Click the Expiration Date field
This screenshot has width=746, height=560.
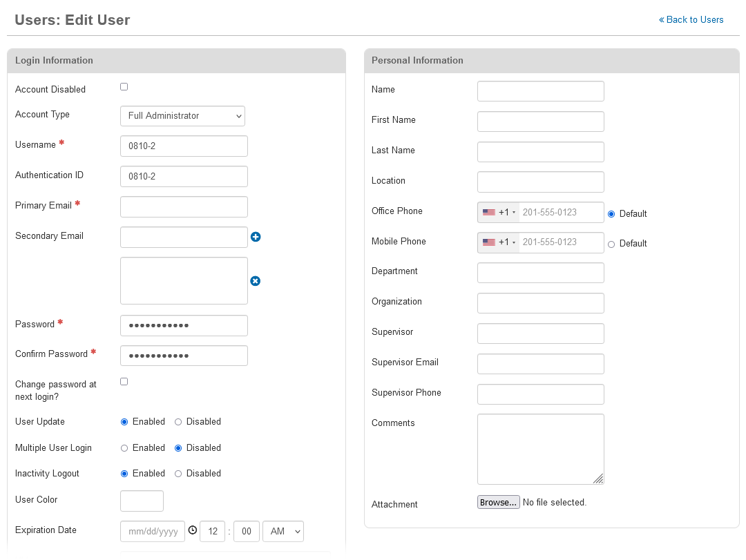(x=152, y=531)
